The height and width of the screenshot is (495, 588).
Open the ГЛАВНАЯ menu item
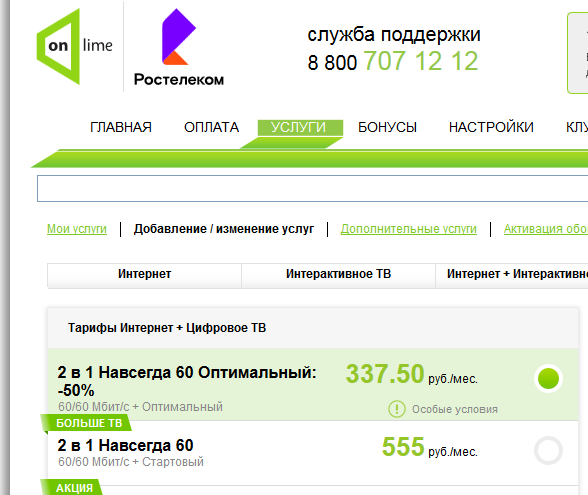pos(121,128)
